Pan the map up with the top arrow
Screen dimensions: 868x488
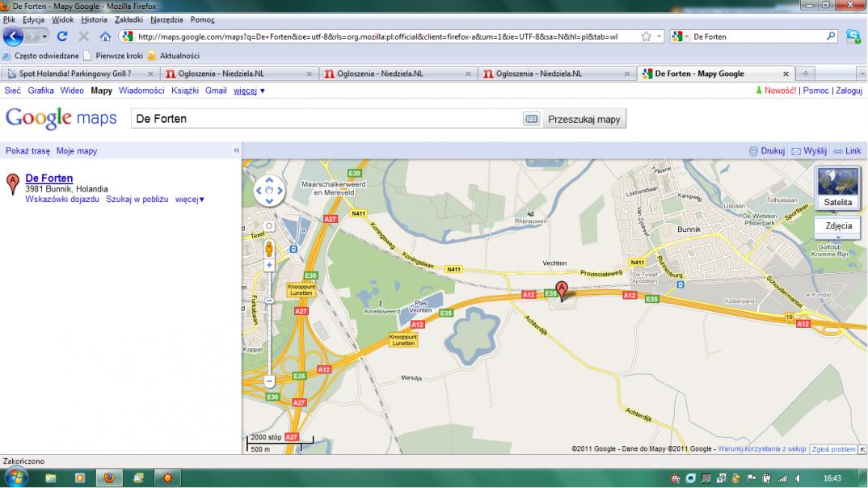[269, 180]
